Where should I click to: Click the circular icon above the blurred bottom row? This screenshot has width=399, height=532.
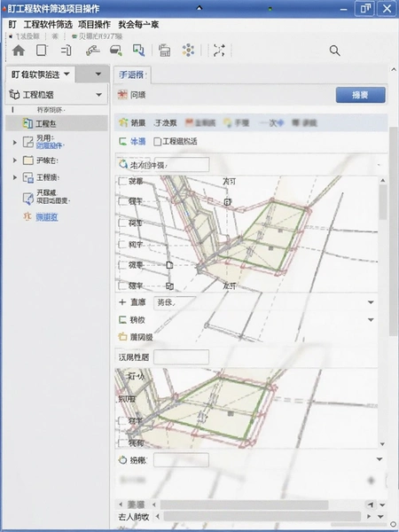click(122, 460)
